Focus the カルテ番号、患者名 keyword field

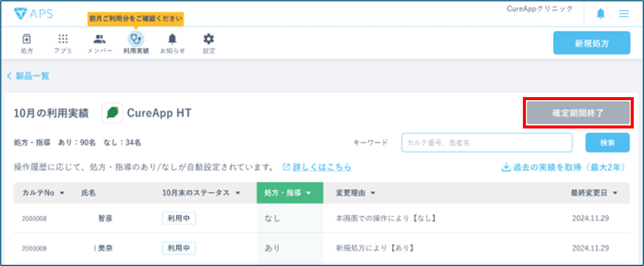point(487,143)
